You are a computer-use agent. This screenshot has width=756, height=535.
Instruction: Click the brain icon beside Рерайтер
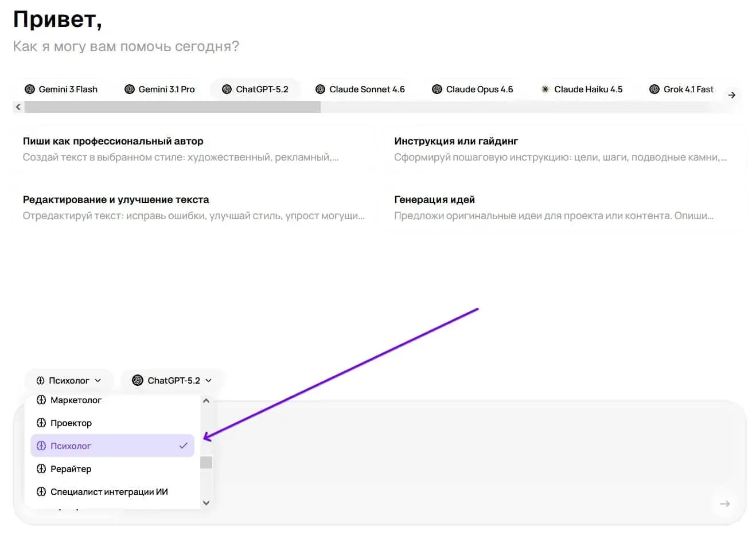coord(41,468)
